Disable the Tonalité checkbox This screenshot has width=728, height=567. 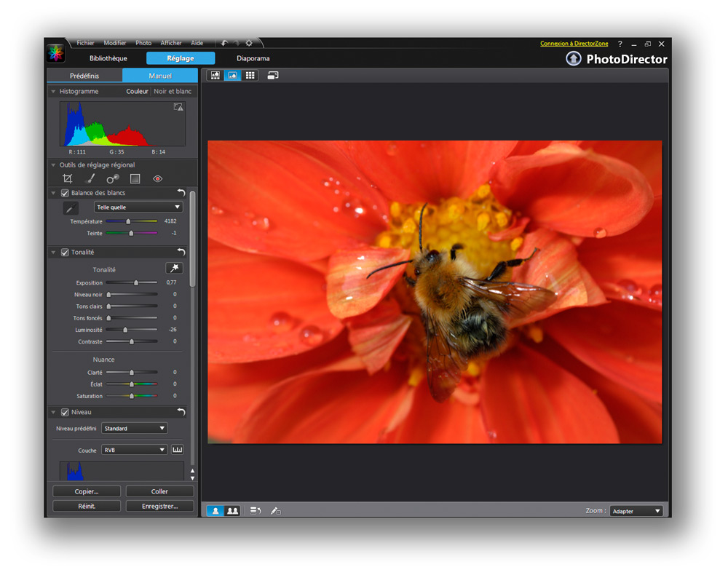(x=65, y=252)
